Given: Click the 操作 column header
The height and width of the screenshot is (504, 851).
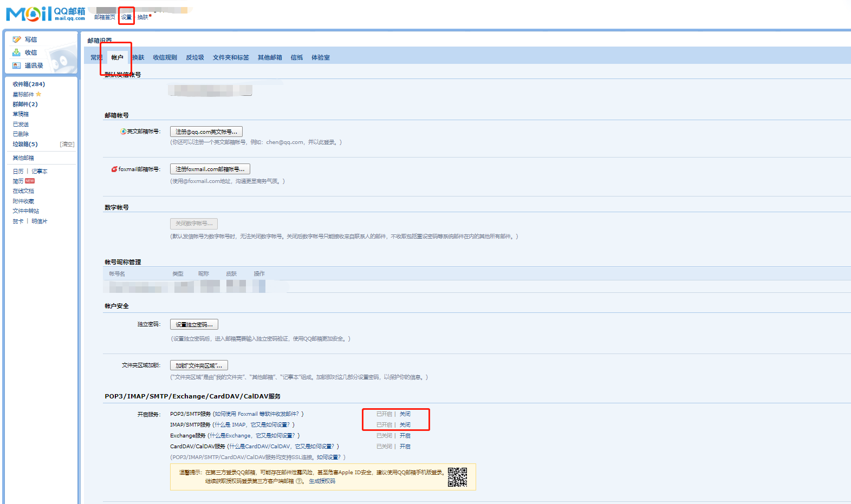Looking at the screenshot, I should (259, 273).
